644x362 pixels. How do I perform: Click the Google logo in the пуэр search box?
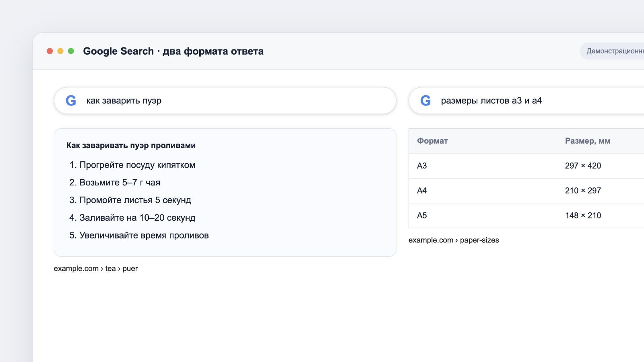point(71,101)
